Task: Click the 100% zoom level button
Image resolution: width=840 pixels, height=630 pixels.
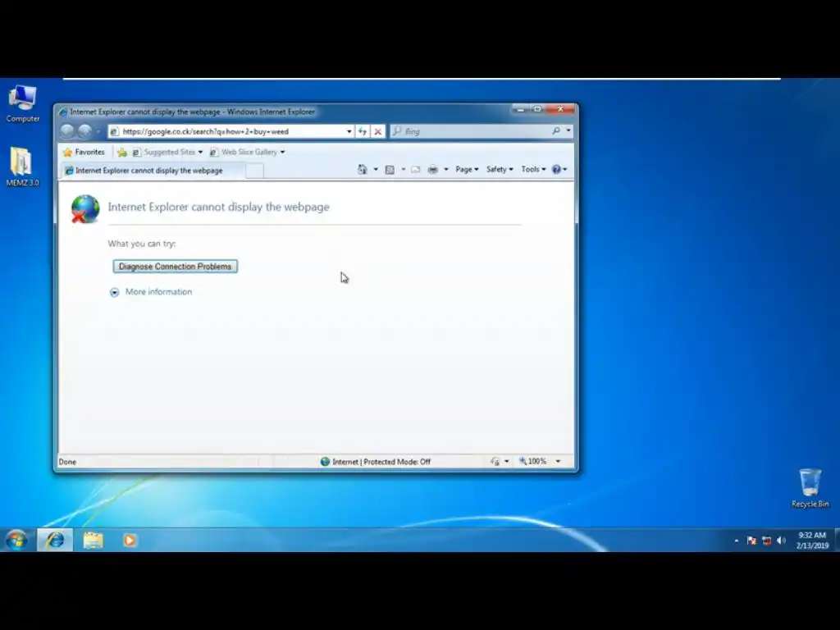Action: (532, 461)
